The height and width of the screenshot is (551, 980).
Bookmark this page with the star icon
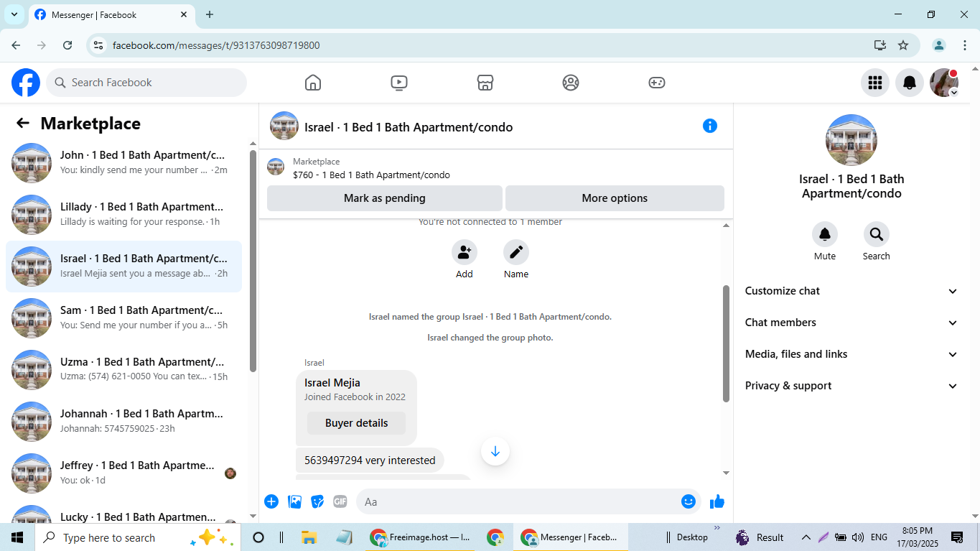[x=903, y=45]
